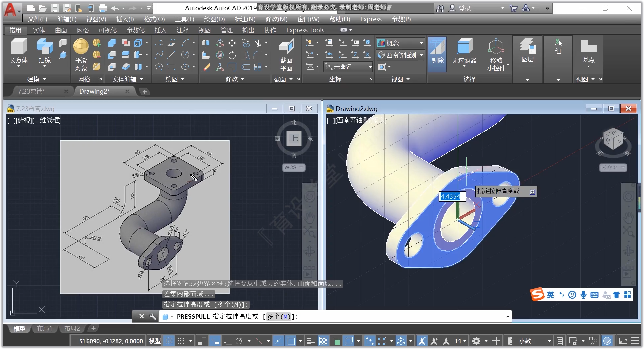This screenshot has width=644, height=349.
Task: Open the 概念 visual style dropdown
Action: [x=401, y=43]
